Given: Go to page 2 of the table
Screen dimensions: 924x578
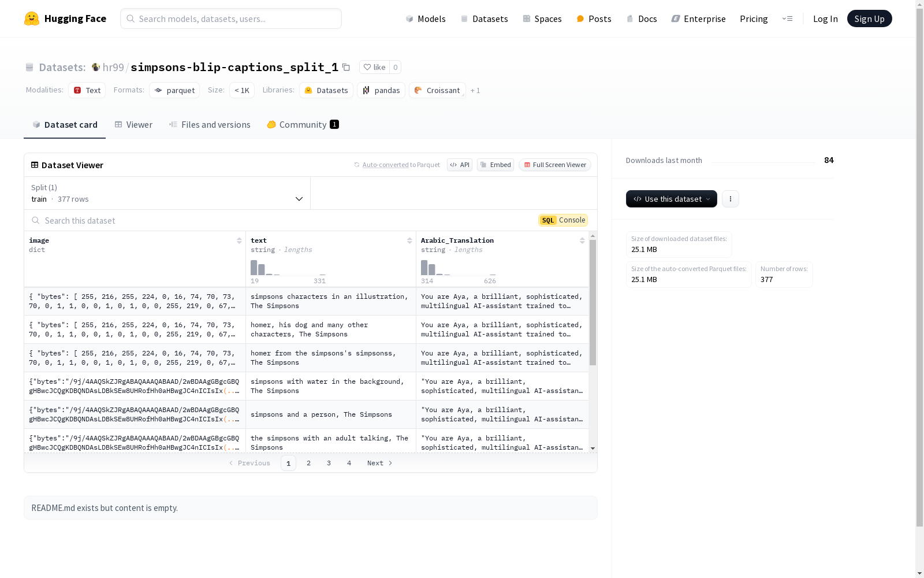Looking at the screenshot, I should 309,463.
